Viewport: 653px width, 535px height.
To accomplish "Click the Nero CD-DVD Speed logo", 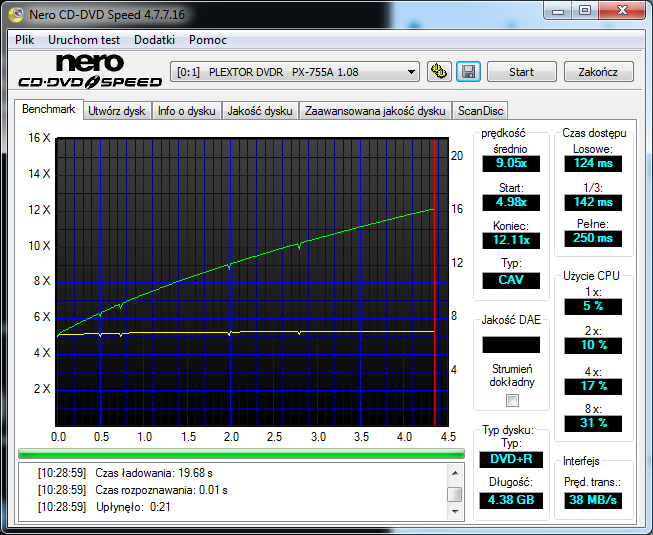I will (x=90, y=71).
